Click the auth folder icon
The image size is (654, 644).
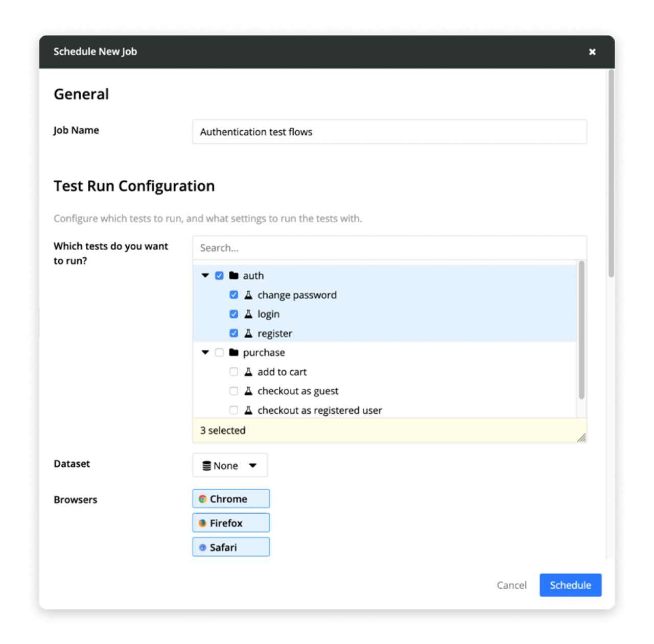pos(234,276)
